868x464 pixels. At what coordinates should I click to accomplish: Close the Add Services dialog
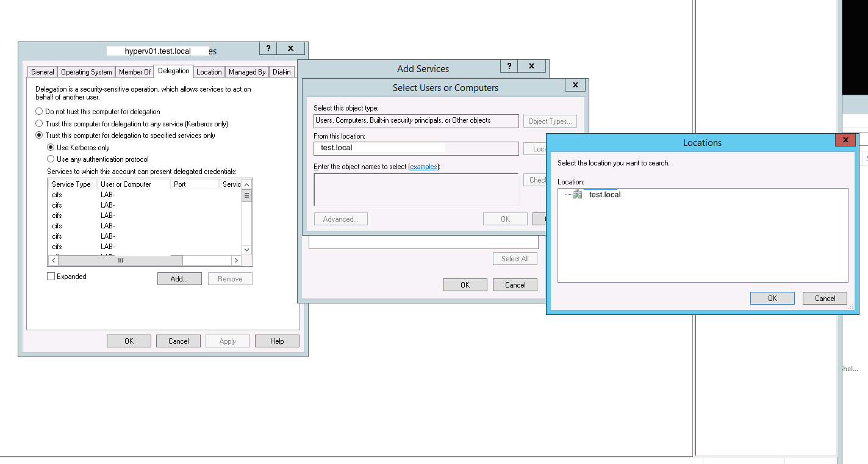532,66
